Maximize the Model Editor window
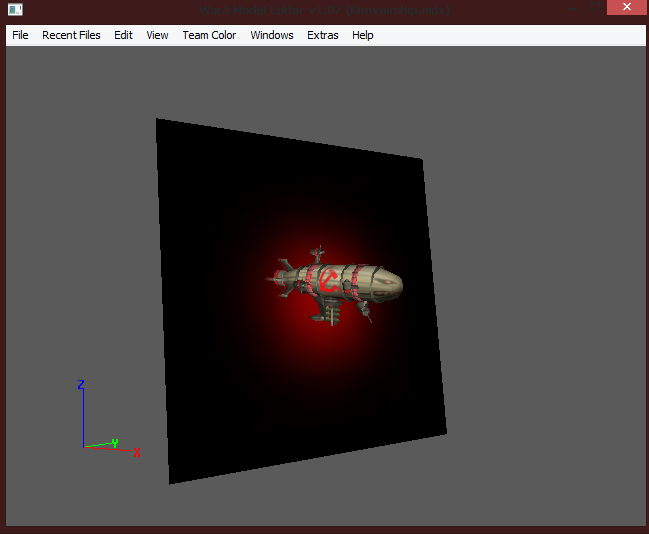The width and height of the screenshot is (649, 534). (x=595, y=7)
